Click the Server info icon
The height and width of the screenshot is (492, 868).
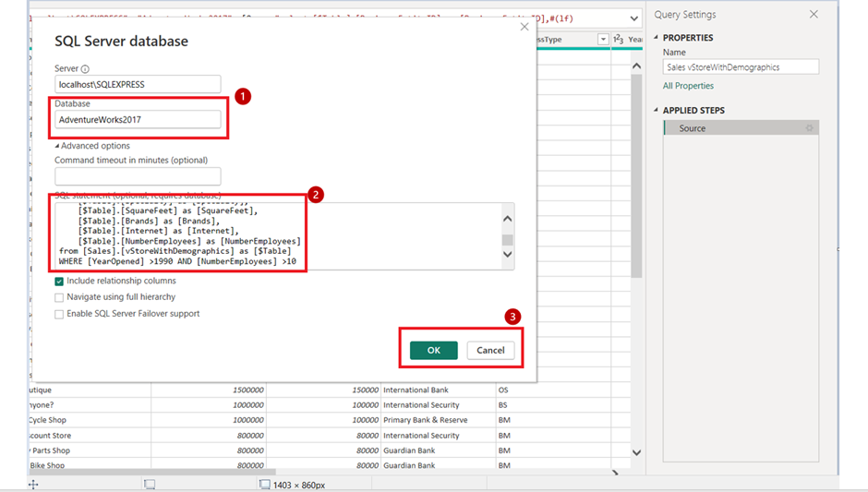click(85, 69)
